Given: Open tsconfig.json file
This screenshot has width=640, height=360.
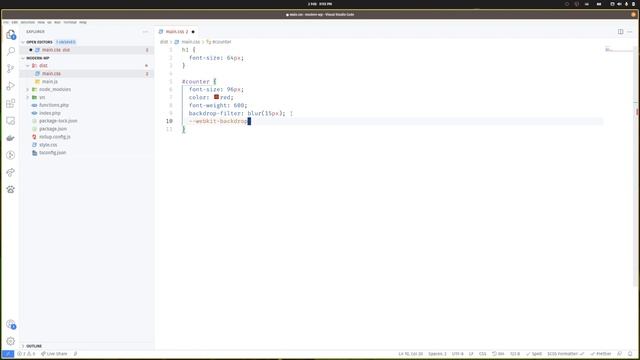Looking at the screenshot, I should pos(87,152).
